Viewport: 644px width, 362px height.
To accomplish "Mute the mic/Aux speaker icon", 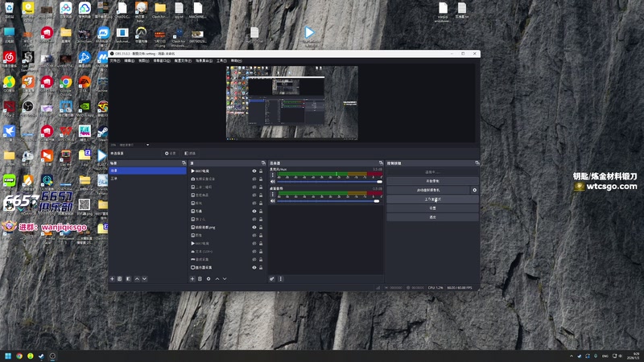I will pyautogui.click(x=273, y=182).
